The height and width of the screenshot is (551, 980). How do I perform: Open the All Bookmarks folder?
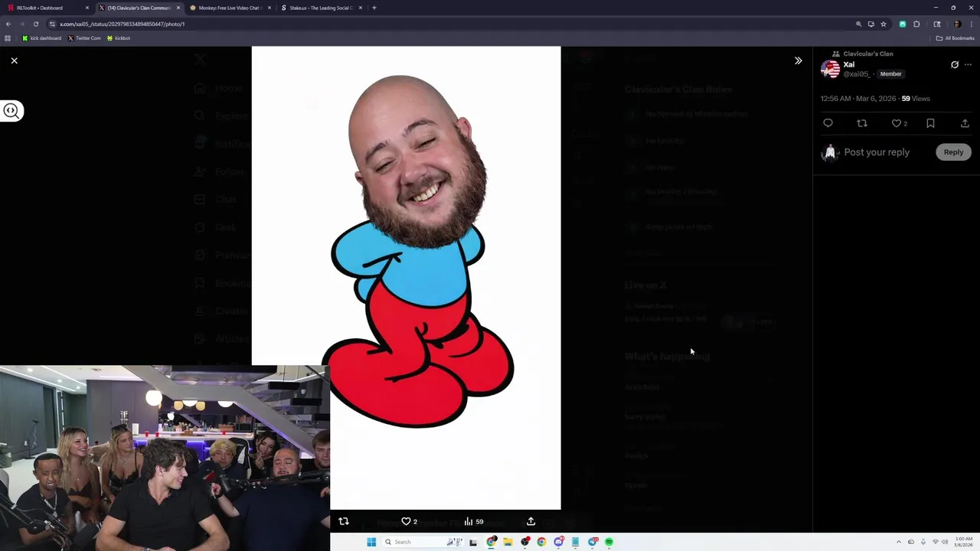click(955, 38)
